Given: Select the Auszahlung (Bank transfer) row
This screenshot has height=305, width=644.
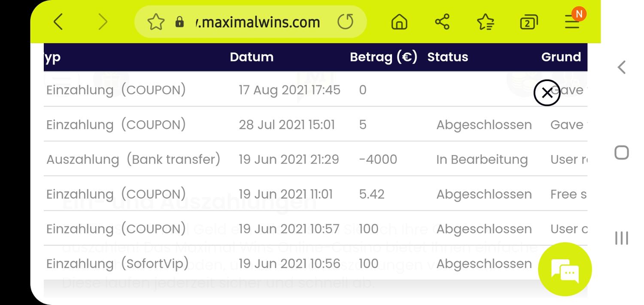Looking at the screenshot, I should 133,159.
